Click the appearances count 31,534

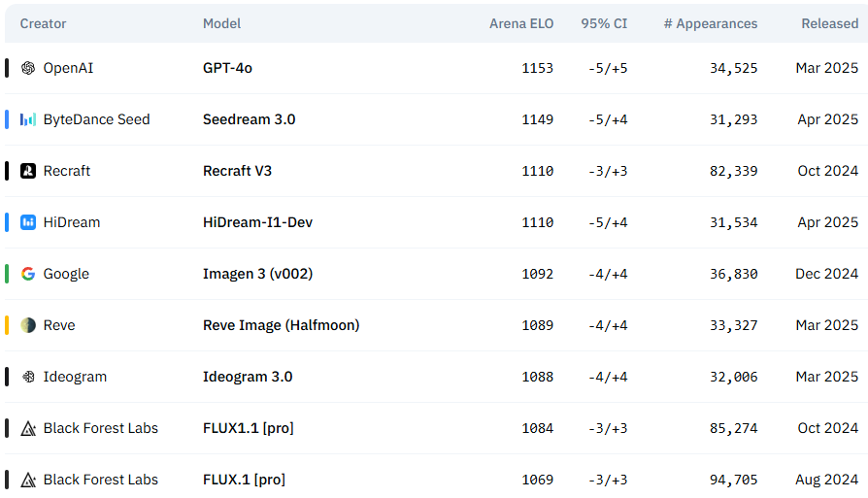tap(733, 222)
